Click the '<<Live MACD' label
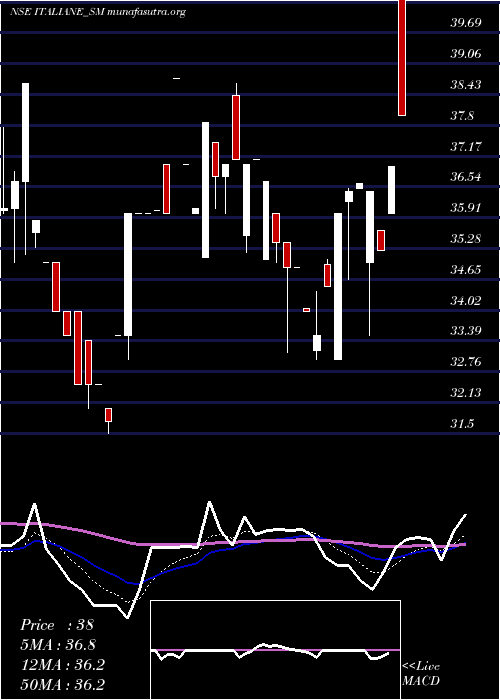Image resolution: width=500 pixels, height=700 pixels. pyautogui.click(x=421, y=673)
